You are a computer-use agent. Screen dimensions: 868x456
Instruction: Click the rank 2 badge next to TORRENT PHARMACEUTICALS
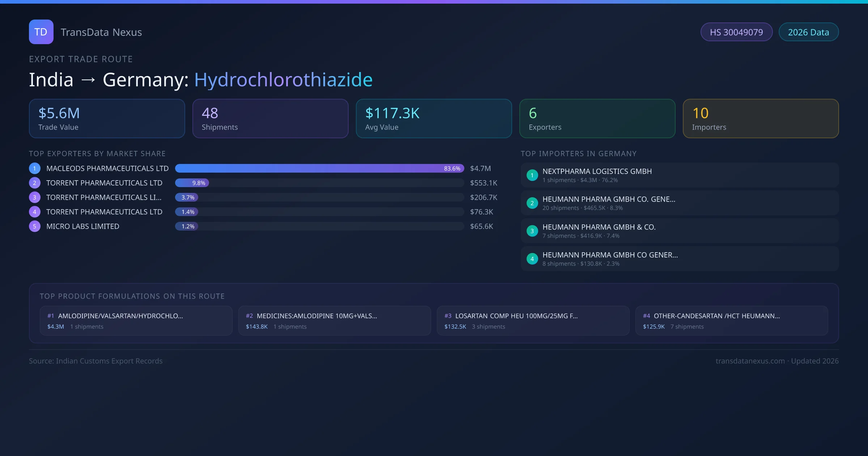pyautogui.click(x=34, y=183)
